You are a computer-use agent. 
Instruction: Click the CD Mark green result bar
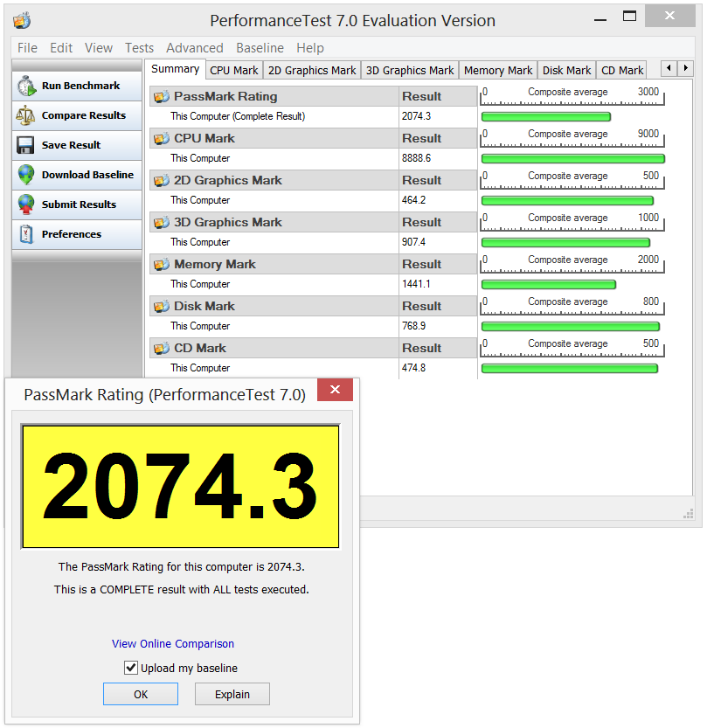coord(570,368)
